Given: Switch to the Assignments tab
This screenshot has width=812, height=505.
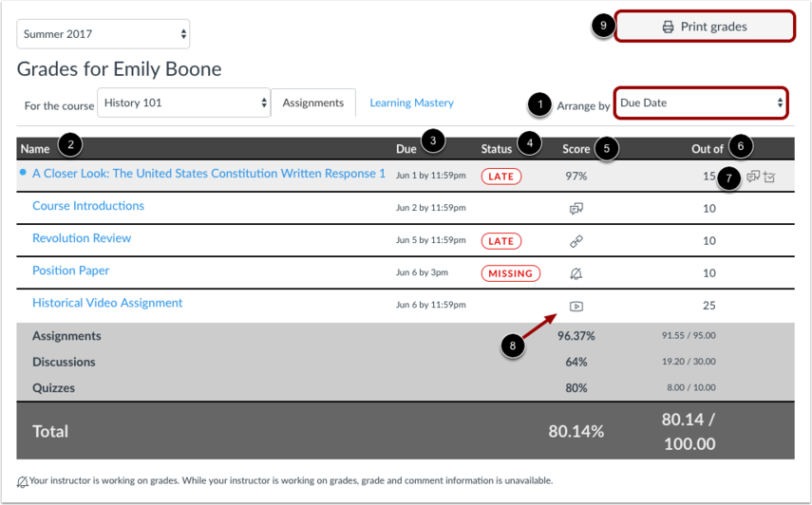Looking at the screenshot, I should coord(313,103).
